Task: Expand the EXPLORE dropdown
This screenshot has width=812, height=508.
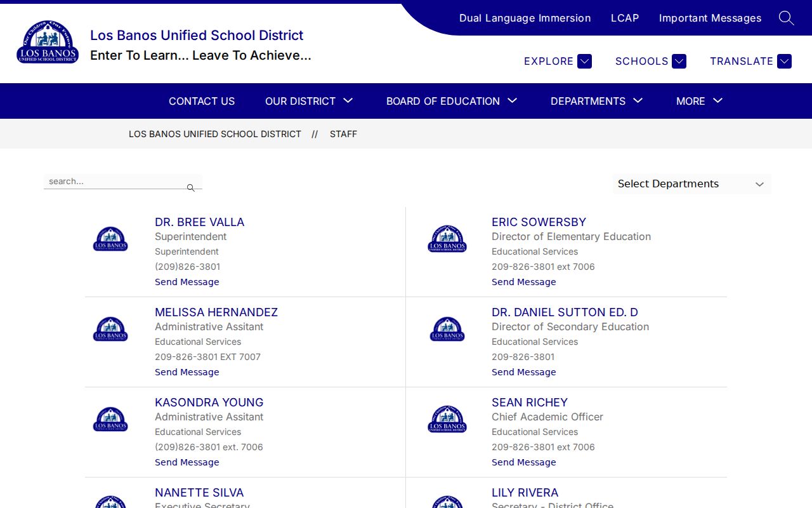Action: coord(558,61)
